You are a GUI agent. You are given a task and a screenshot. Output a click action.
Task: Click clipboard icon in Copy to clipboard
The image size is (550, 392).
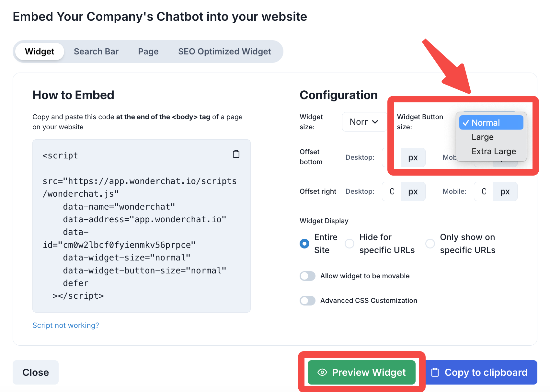coord(435,372)
